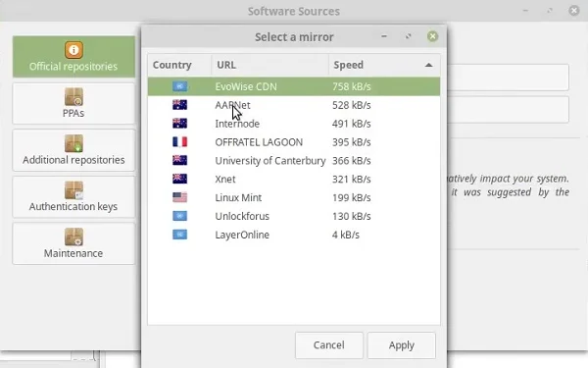Click the Australian flag beside Internode
Image resolution: width=588 pixels, height=368 pixels.
point(179,124)
